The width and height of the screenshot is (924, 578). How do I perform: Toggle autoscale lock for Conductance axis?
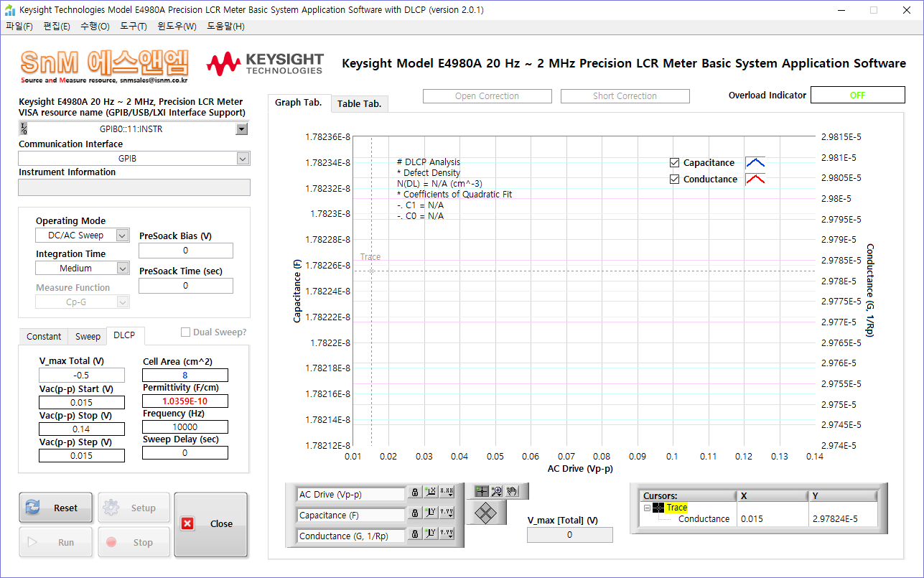(415, 534)
